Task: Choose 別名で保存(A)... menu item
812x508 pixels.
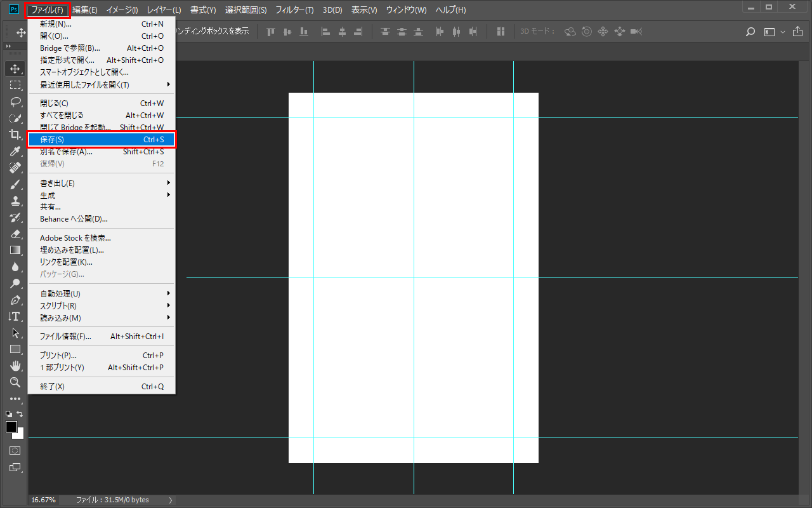Action: [x=101, y=151]
